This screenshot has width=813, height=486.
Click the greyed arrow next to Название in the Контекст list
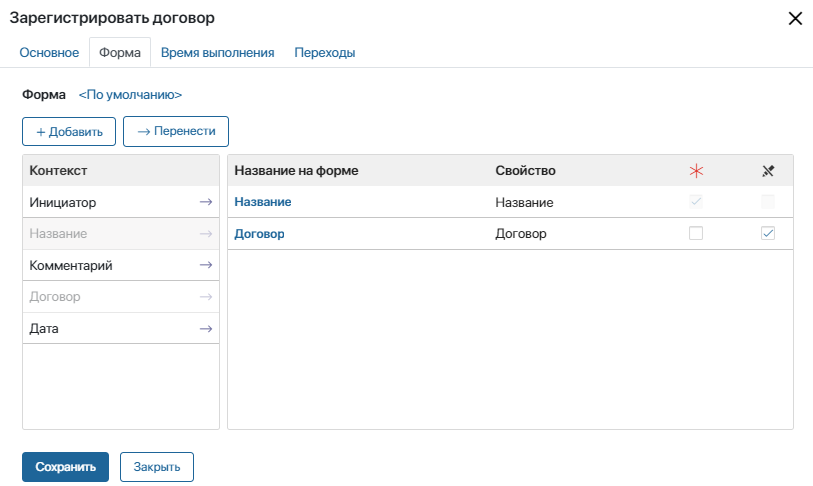point(206,233)
